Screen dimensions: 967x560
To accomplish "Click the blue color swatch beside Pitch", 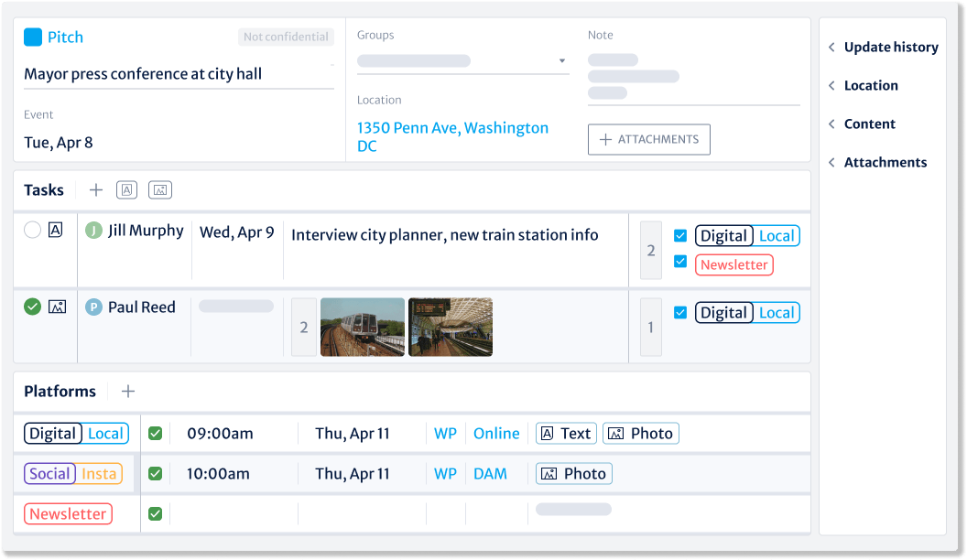I will [x=33, y=37].
